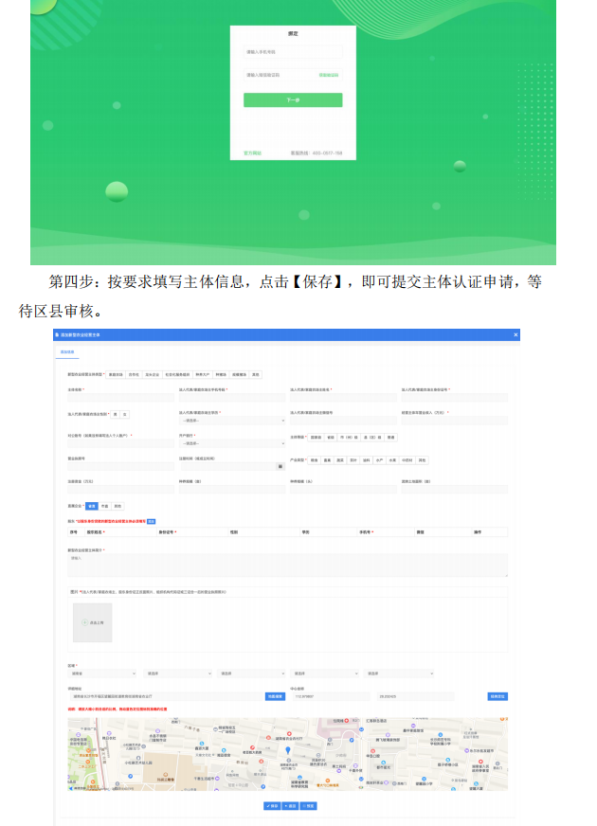The image size is (597, 826).
Task: Click the phone number input field
Action: (x=292, y=52)
